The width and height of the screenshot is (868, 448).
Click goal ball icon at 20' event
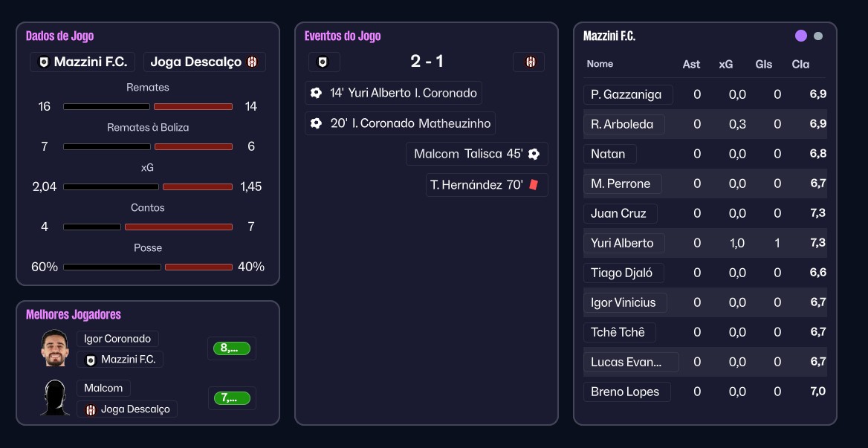point(316,123)
